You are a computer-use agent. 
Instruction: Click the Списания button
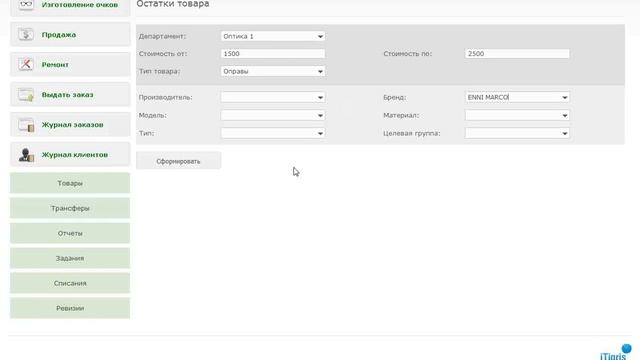(x=70, y=283)
